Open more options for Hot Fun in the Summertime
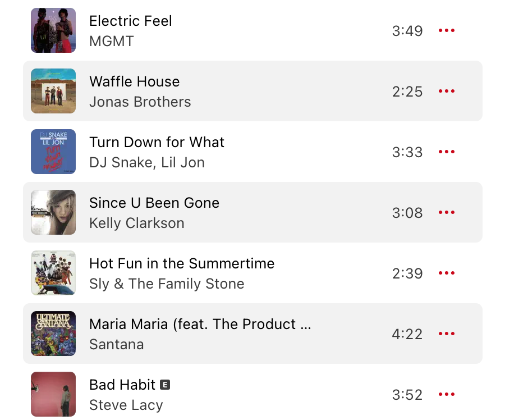505x420 pixels. [x=446, y=273]
